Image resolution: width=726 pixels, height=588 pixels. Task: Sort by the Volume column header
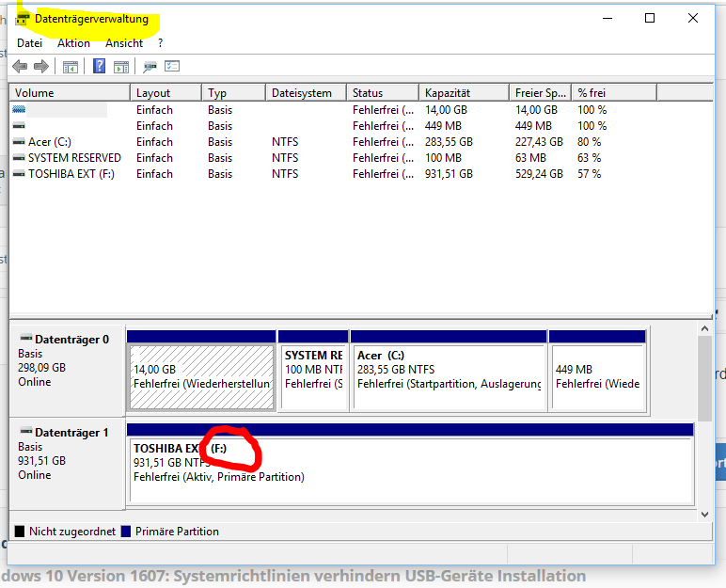[70, 93]
